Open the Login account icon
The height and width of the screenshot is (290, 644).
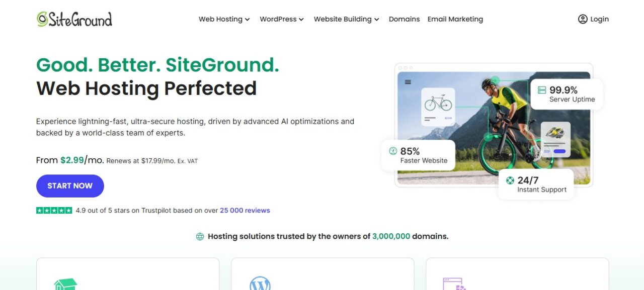[x=582, y=19]
